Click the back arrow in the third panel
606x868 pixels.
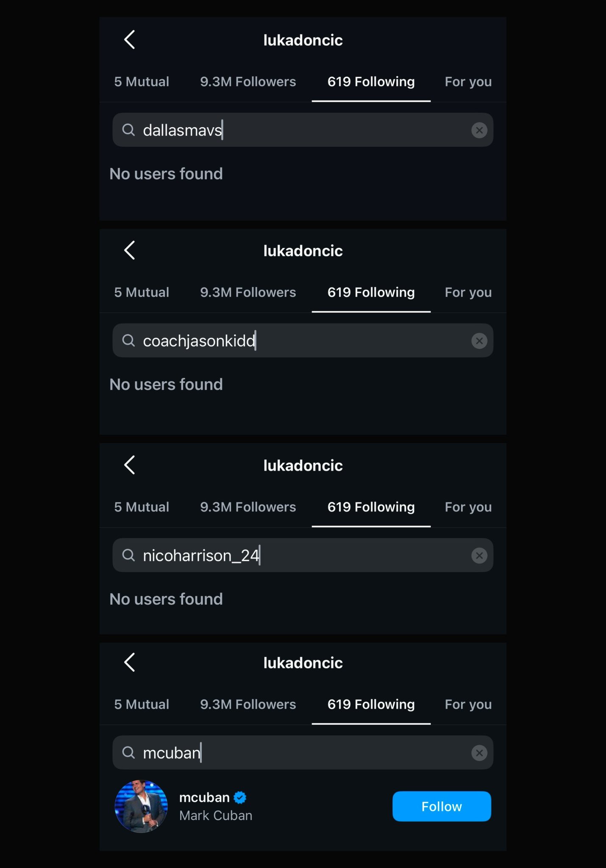click(129, 465)
